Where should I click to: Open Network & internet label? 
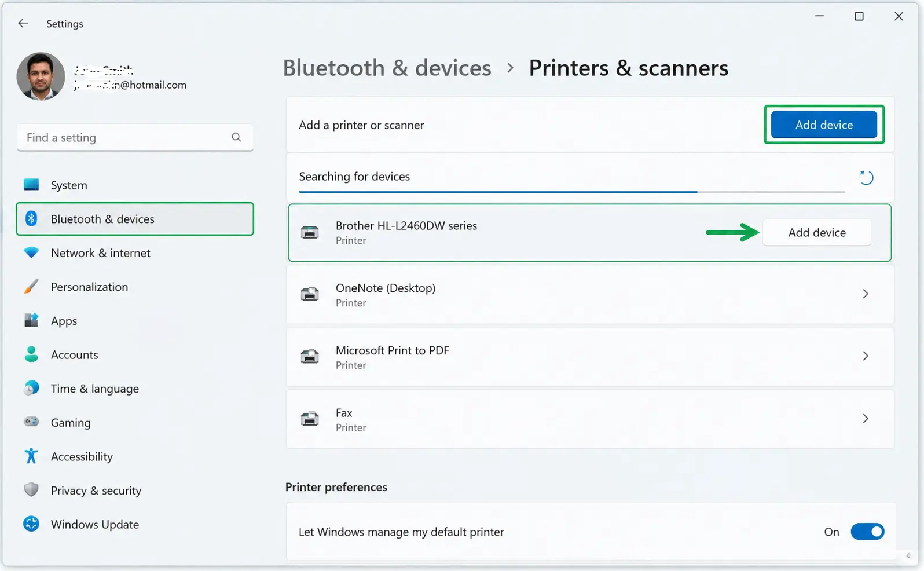click(x=101, y=253)
